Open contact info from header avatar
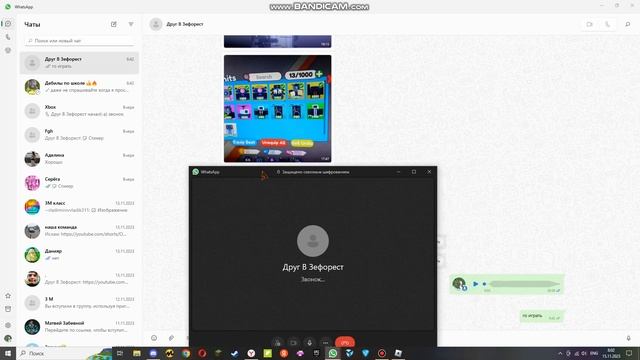This screenshot has height=360, width=640. pyautogui.click(x=156, y=24)
